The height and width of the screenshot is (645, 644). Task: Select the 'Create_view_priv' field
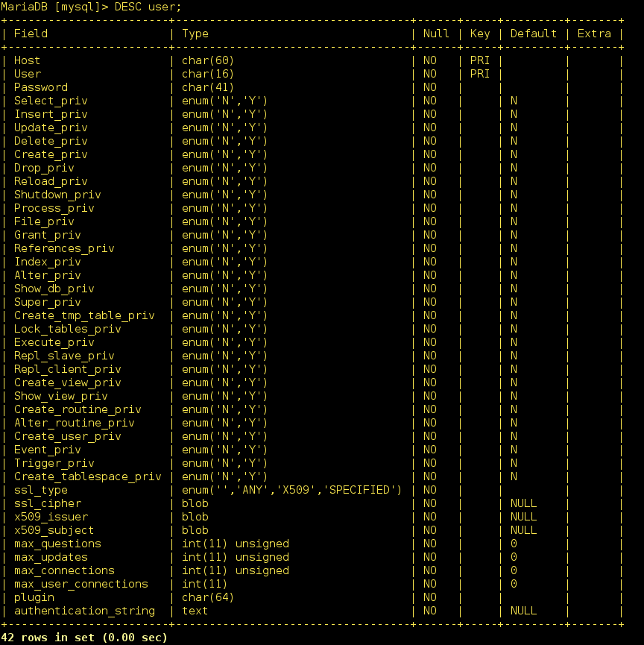click(67, 383)
